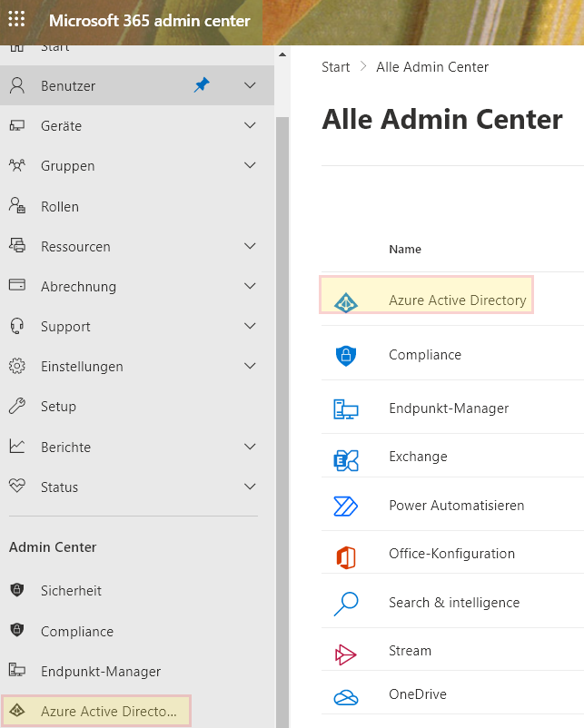Open the Compliance link in the list
This screenshot has height=728, width=584.
(425, 355)
